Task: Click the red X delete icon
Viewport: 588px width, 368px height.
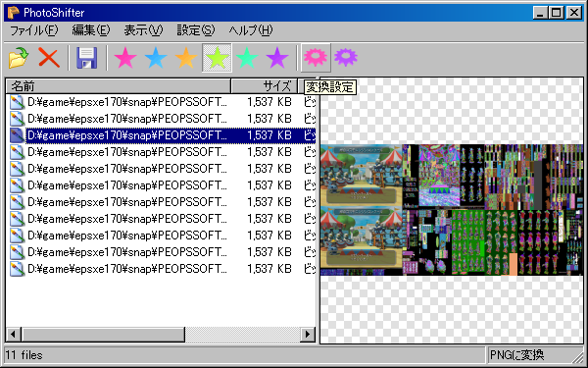Action: pos(49,58)
